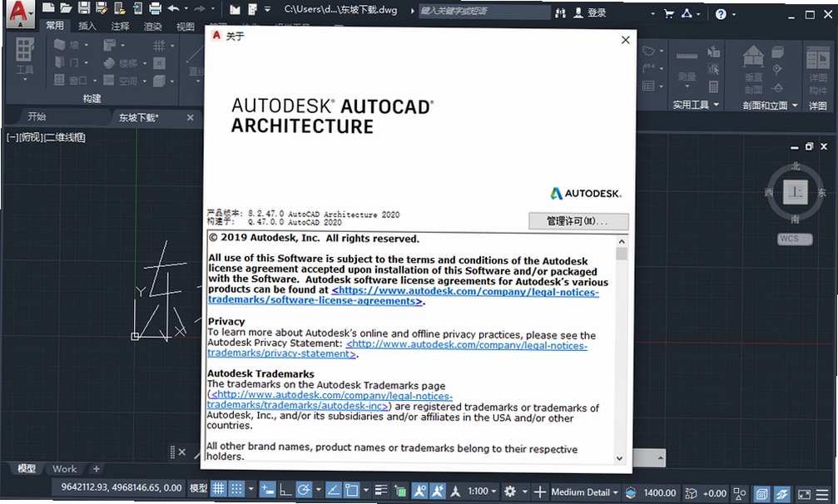
Task: Click the About dialog scrollbar down arrow
Action: [x=620, y=458]
